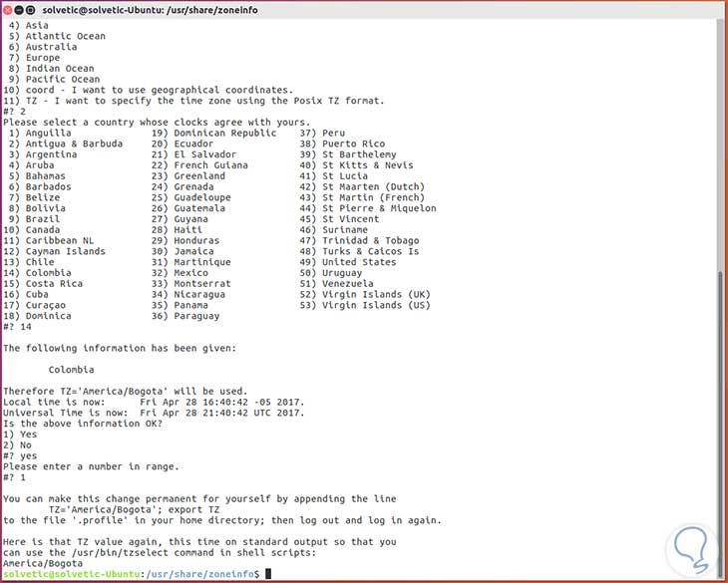Click the '16) Cuba' entry
This screenshot has height=583, width=728.
(x=26, y=295)
